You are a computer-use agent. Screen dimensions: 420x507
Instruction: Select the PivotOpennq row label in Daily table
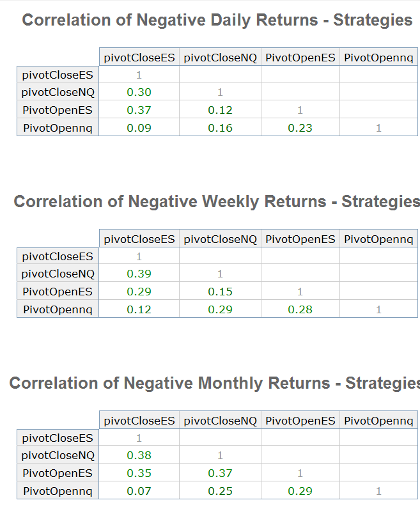[x=58, y=129]
